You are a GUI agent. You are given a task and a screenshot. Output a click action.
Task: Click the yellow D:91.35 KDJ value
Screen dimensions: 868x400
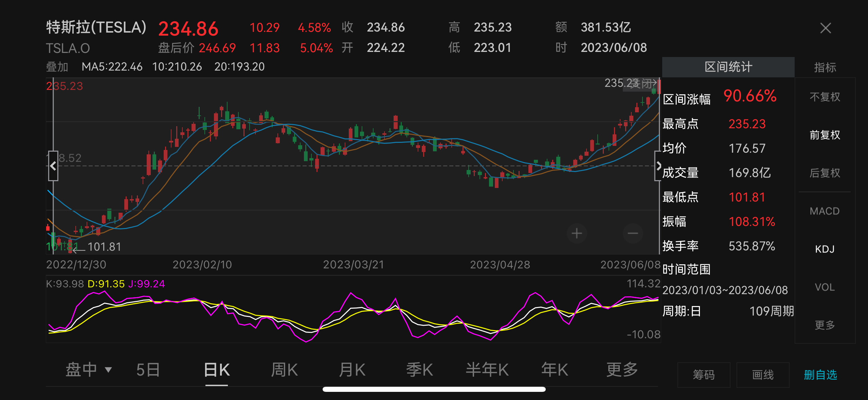(106, 284)
